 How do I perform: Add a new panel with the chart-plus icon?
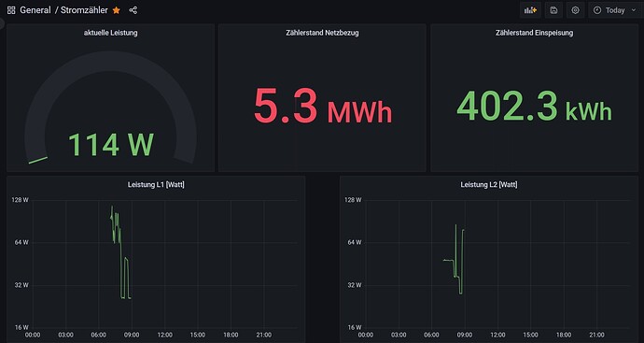[x=530, y=10]
